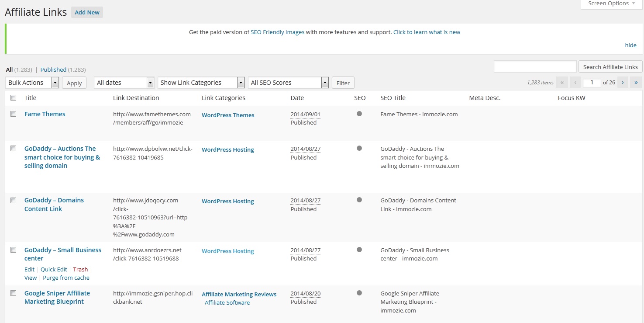Screen dimensions: 644x323
Task: Click the Search Affiliate Links button
Action: (610, 67)
